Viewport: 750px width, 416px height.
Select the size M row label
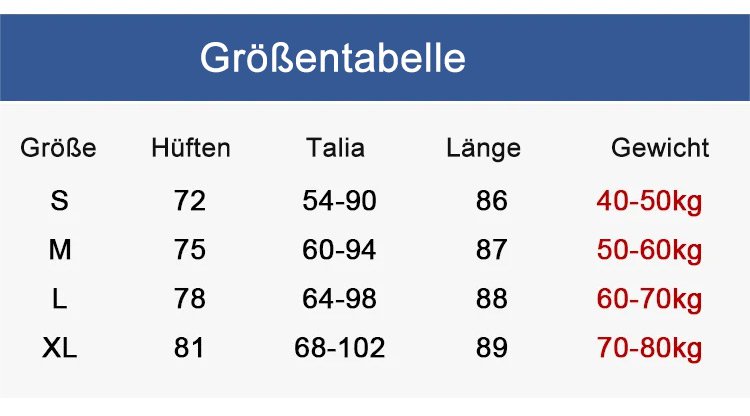59,250
